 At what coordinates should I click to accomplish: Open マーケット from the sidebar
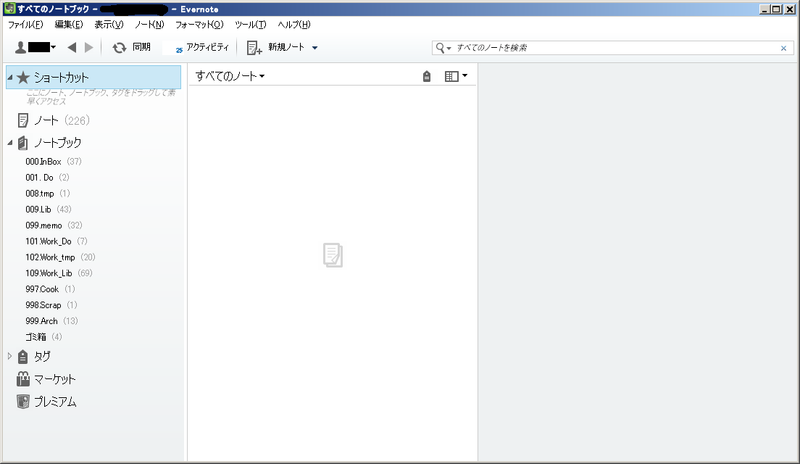(x=46, y=379)
